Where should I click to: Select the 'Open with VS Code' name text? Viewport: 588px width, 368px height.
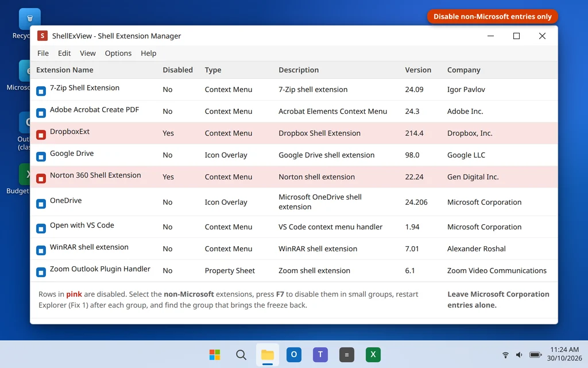pyautogui.click(x=82, y=225)
